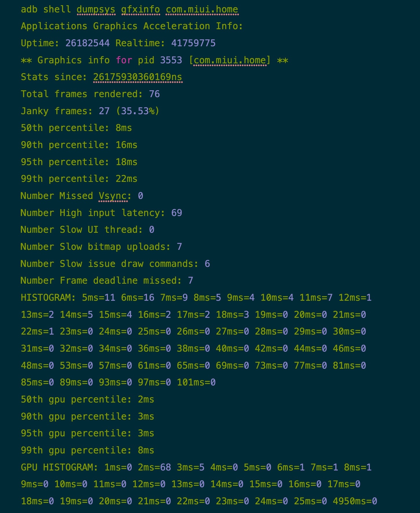Image resolution: width=420 pixels, height=513 pixels.
Task: Click the Realtime value 41759775
Action: click(193, 43)
